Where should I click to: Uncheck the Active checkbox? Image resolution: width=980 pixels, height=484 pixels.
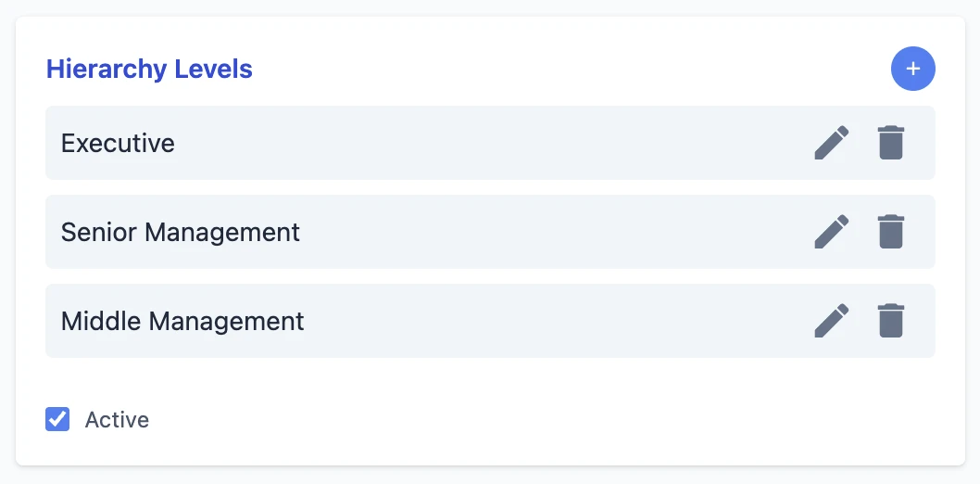coord(57,420)
